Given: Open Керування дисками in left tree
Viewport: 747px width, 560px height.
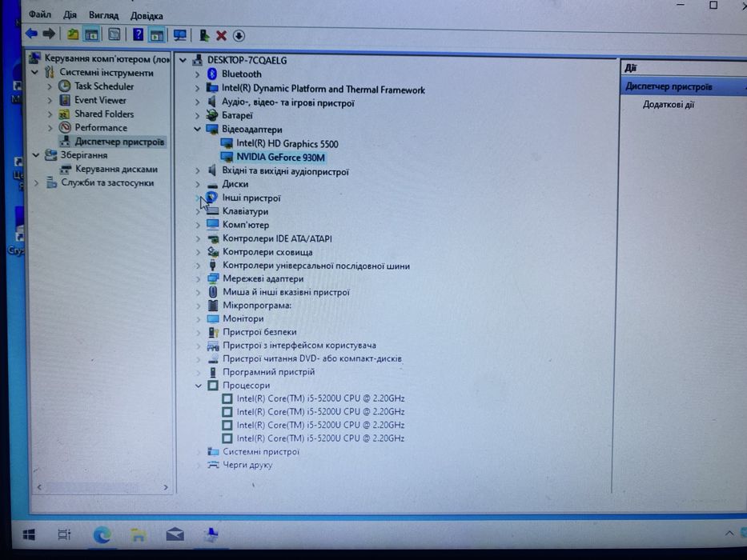Looking at the screenshot, I should (x=116, y=169).
